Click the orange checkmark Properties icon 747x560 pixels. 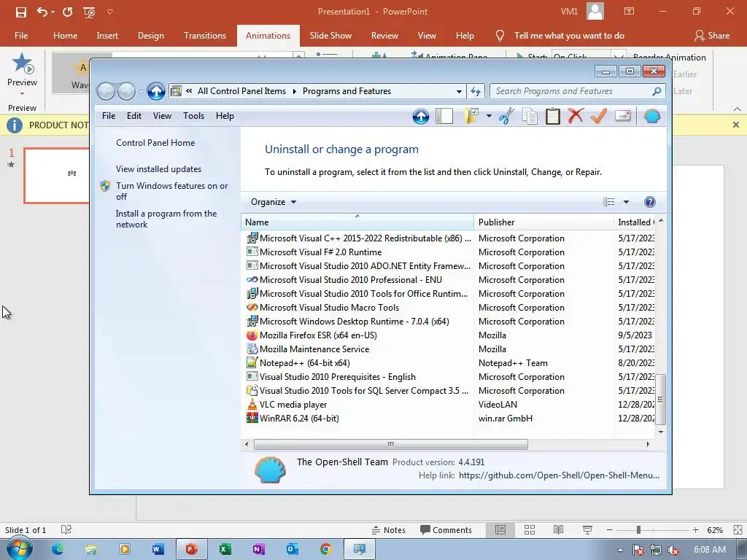(x=599, y=116)
